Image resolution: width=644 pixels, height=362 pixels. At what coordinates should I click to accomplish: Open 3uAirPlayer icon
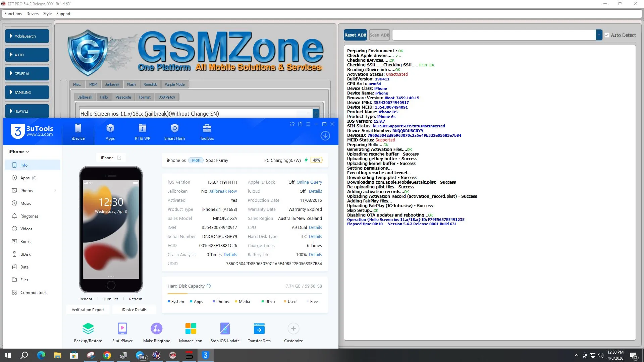click(x=122, y=333)
